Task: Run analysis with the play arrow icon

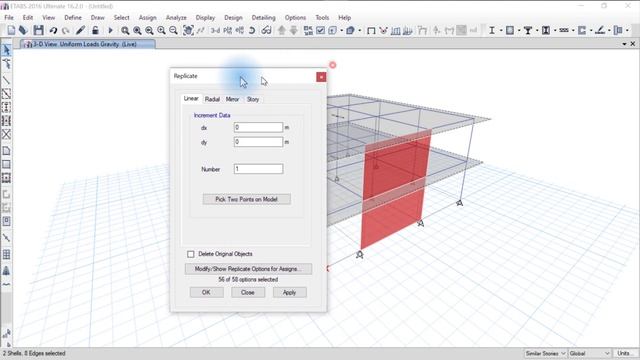Action: coord(110,30)
